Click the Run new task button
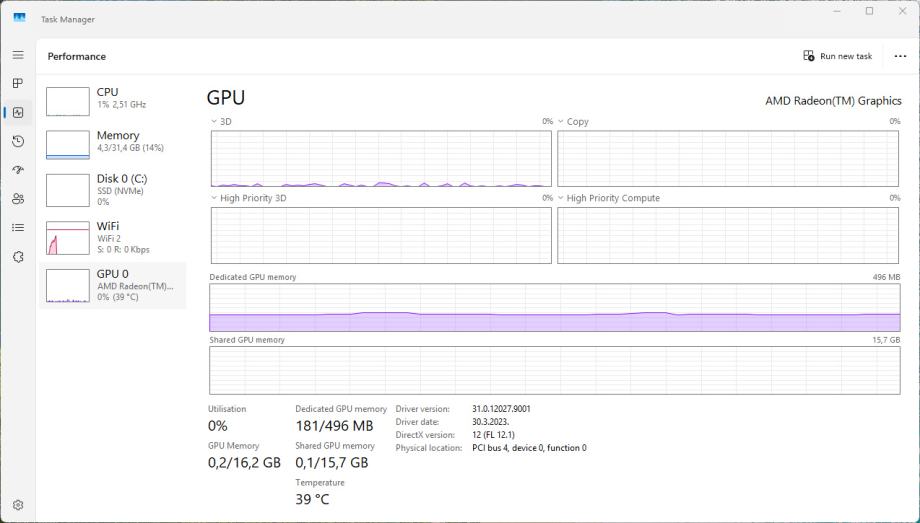Screen dimensions: 920x523 pos(838,56)
